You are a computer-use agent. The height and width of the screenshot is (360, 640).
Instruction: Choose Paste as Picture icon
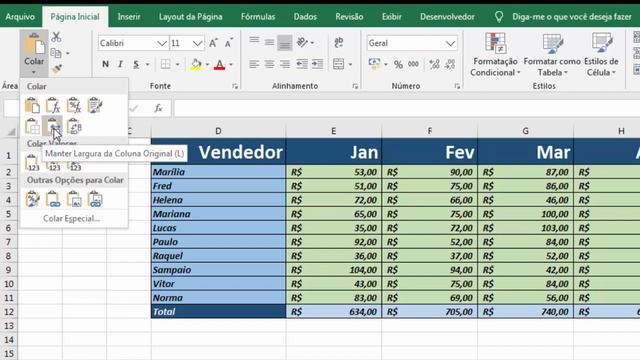click(x=74, y=199)
